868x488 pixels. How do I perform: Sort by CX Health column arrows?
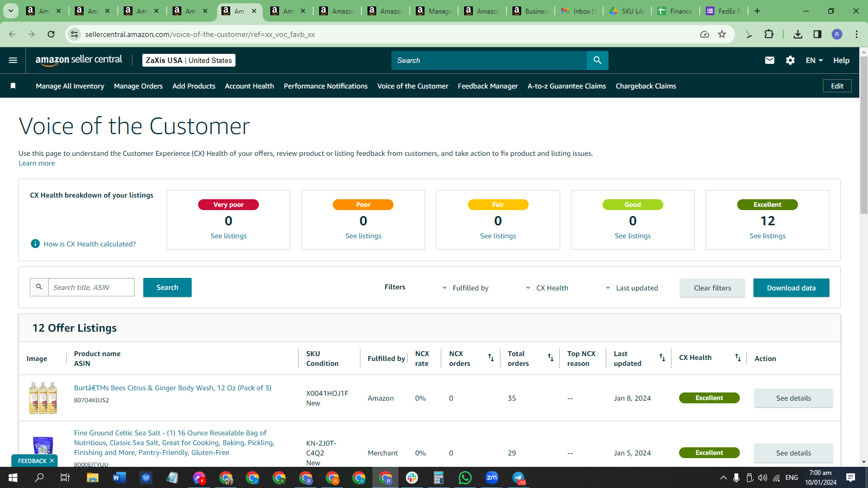[738, 358]
